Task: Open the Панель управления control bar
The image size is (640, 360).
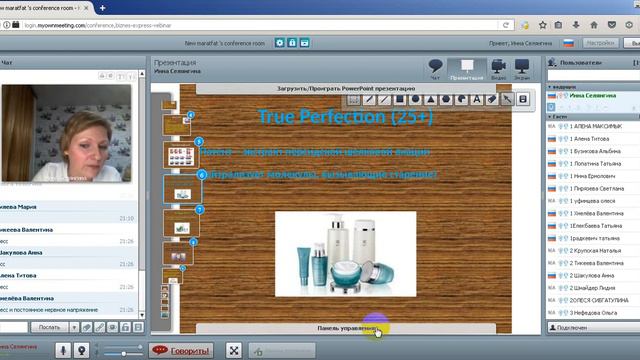Action: click(x=346, y=328)
